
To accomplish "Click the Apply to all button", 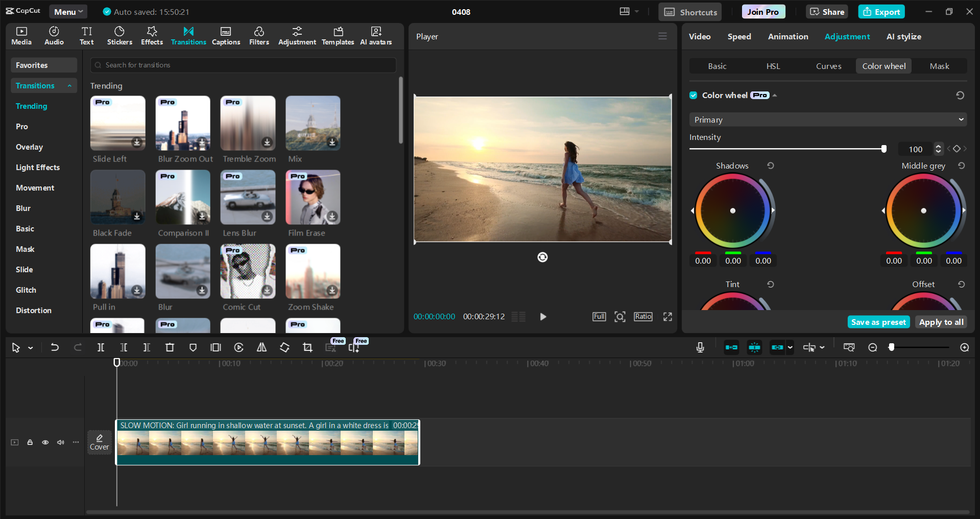I will [x=941, y=322].
